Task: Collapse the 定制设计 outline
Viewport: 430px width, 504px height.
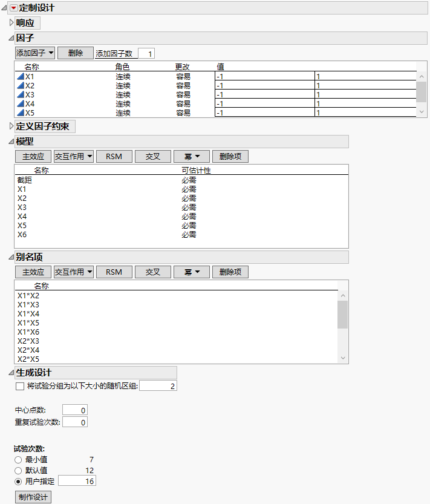Action: pyautogui.click(x=4, y=8)
